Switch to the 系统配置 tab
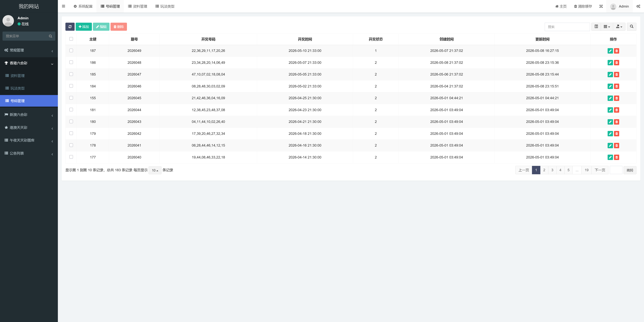The image size is (644, 322). pos(83,6)
